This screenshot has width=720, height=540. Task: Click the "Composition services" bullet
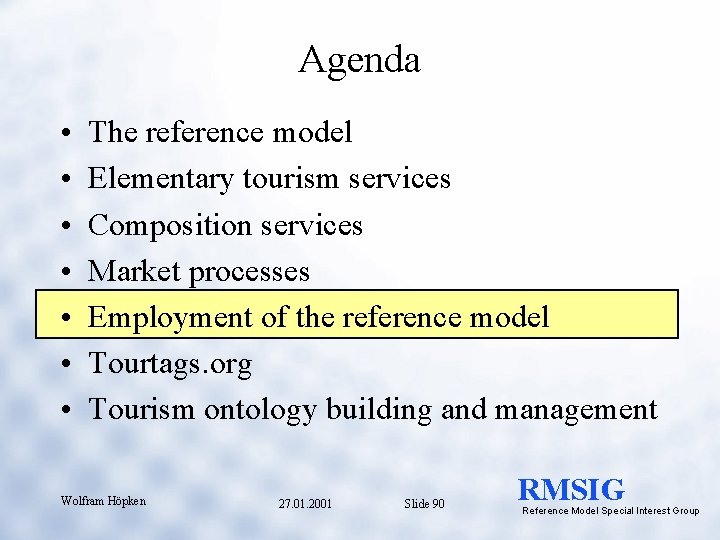point(225,225)
